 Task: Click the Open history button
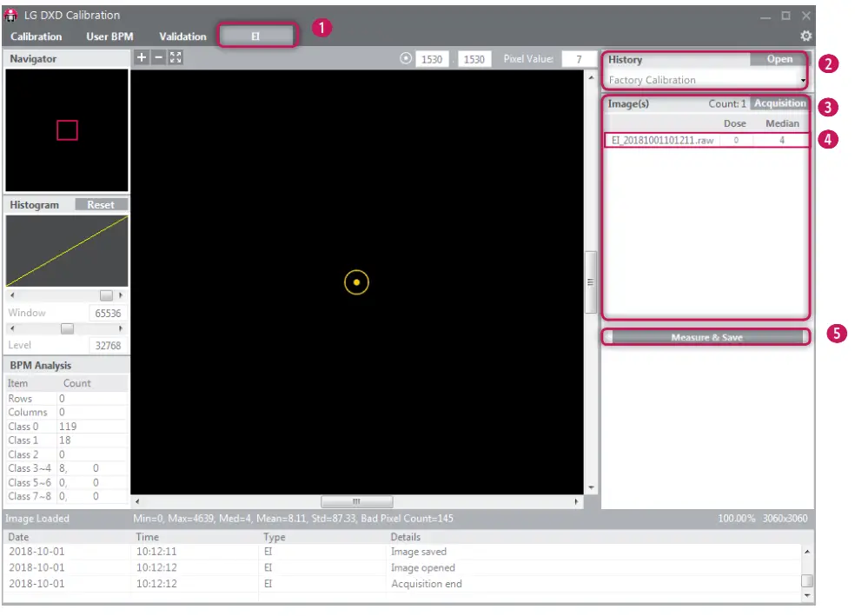pyautogui.click(x=779, y=59)
